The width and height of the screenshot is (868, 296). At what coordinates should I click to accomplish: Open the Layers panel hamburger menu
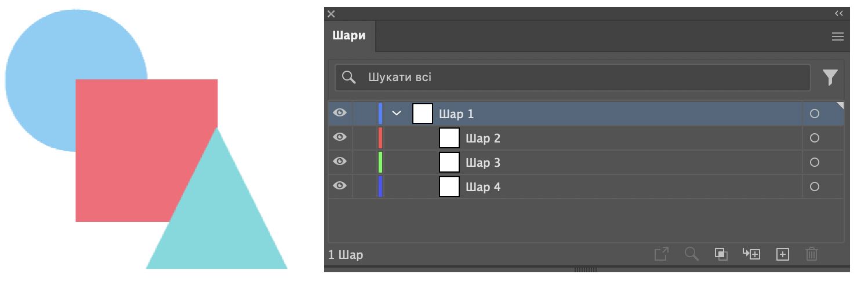[x=837, y=36]
